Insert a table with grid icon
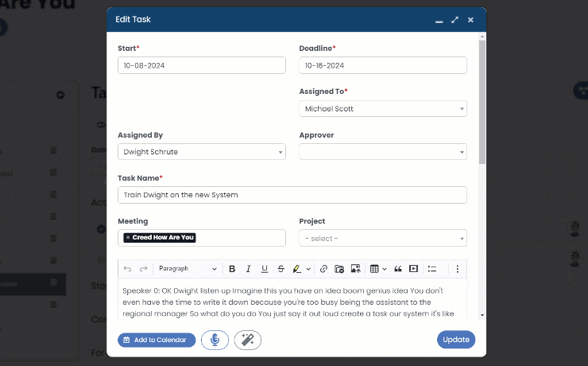Screen dimensions: 588x366 coord(374,269)
